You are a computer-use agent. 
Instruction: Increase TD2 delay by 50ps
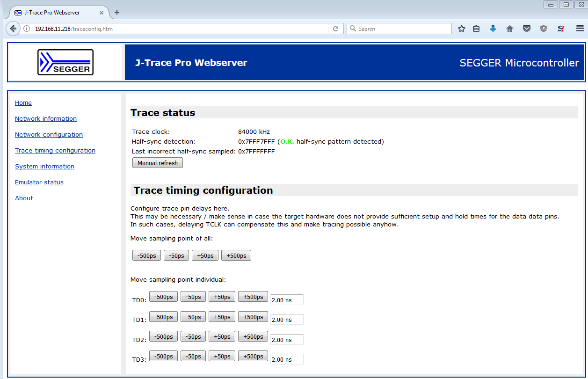222,336
